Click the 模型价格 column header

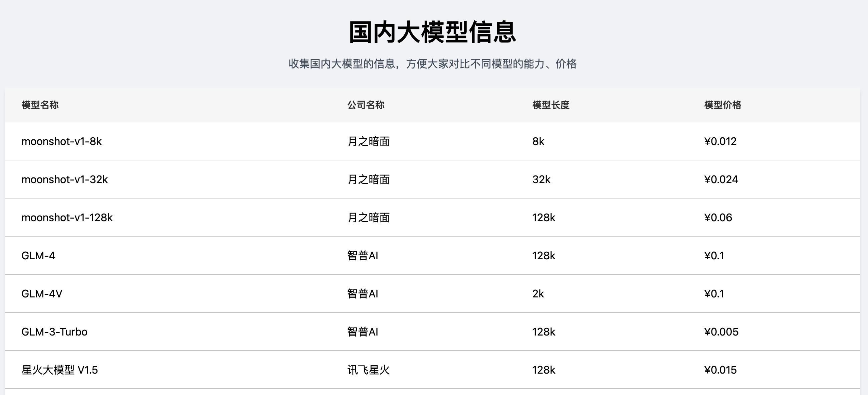tap(723, 105)
